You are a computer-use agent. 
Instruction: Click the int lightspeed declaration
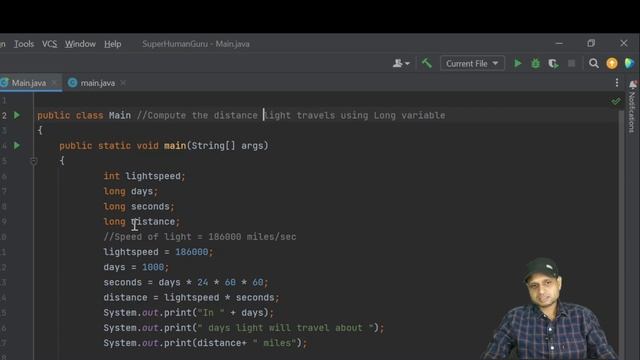pos(144,176)
